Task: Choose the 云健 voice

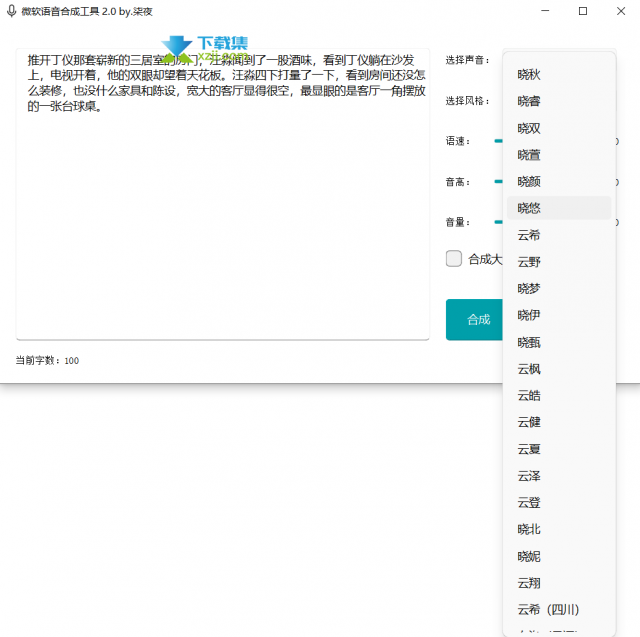Action: [559, 422]
